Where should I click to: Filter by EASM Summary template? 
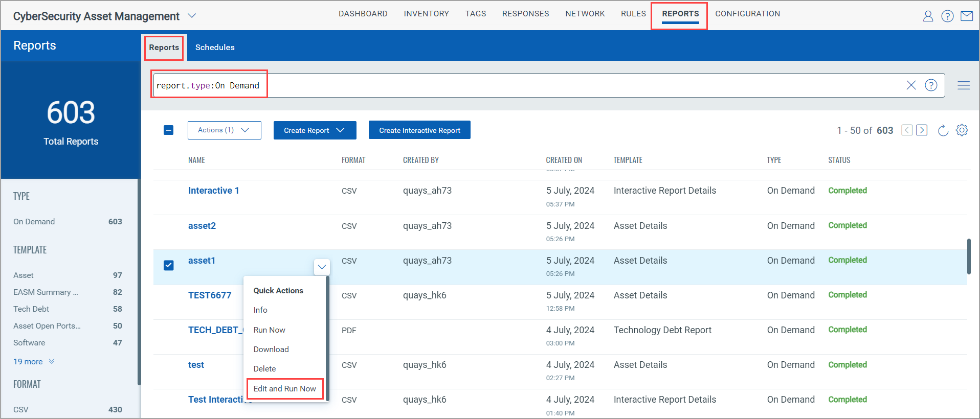pos(68,292)
